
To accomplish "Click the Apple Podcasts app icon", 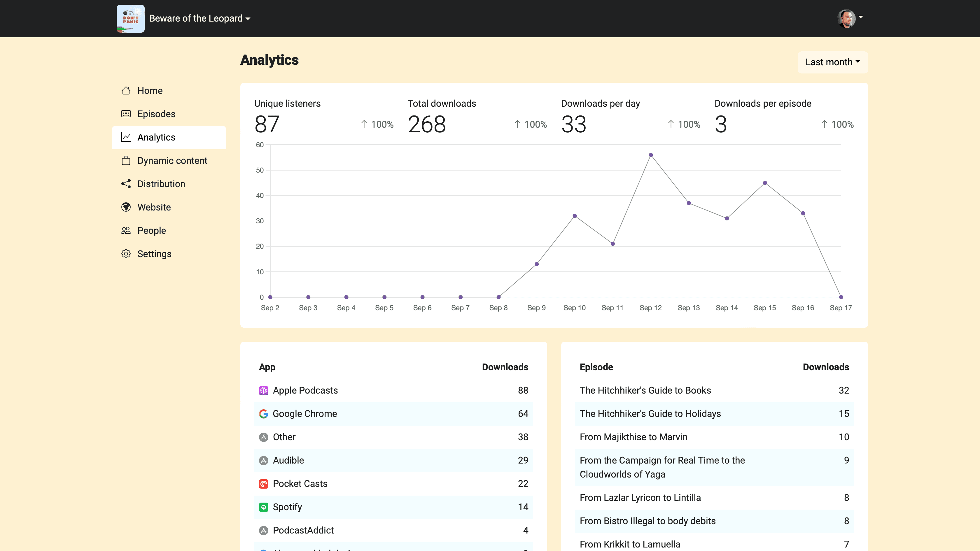I will tap(264, 391).
